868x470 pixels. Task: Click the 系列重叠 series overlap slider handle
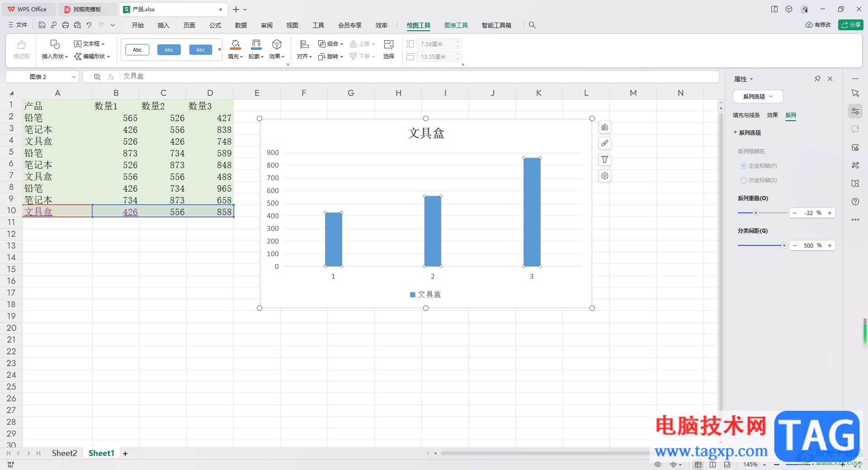[x=755, y=213]
